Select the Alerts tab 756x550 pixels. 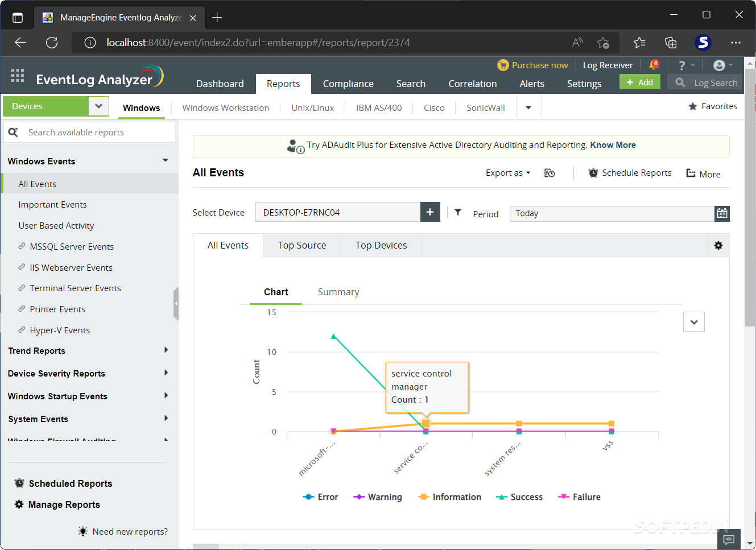[532, 84]
